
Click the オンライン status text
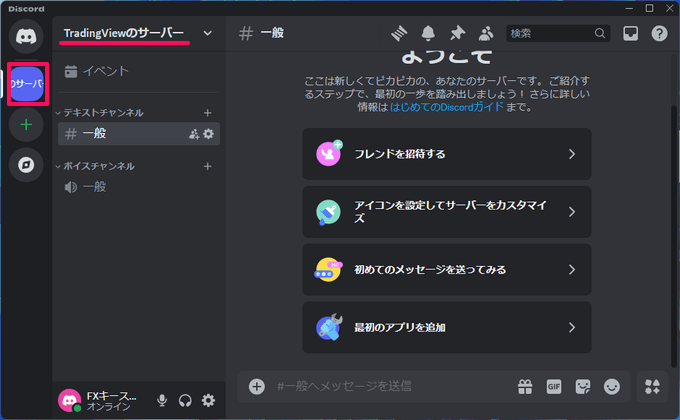pos(108,407)
